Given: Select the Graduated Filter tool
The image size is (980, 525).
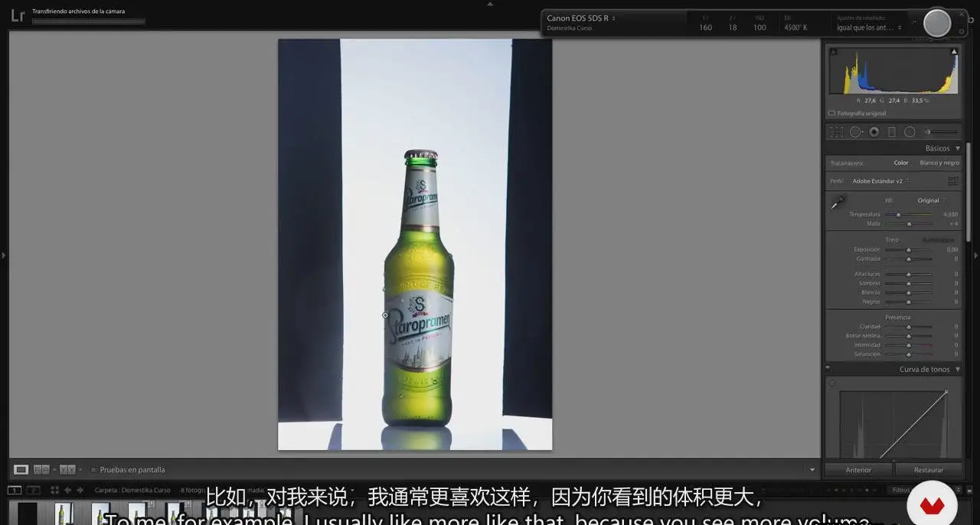Looking at the screenshot, I should click(891, 132).
